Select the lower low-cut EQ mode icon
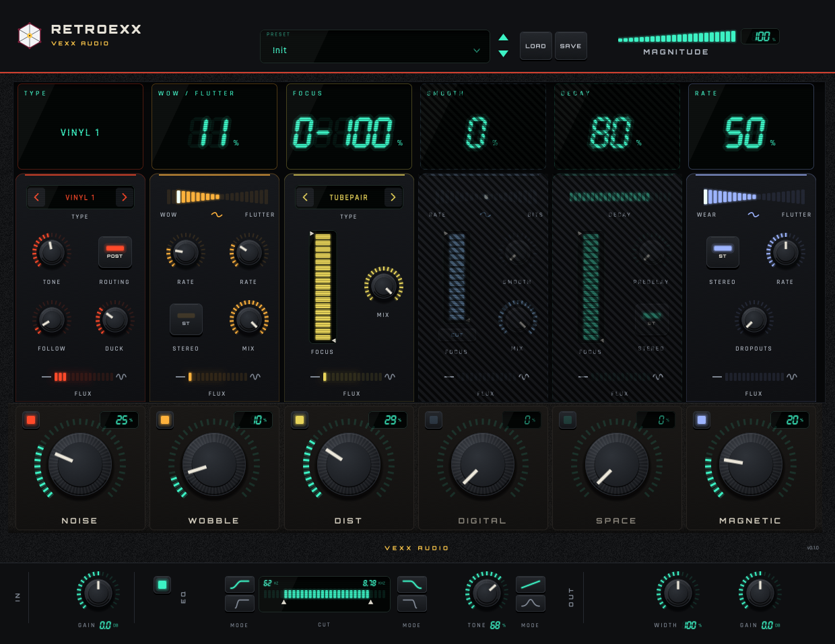The height and width of the screenshot is (644, 835). tap(240, 604)
